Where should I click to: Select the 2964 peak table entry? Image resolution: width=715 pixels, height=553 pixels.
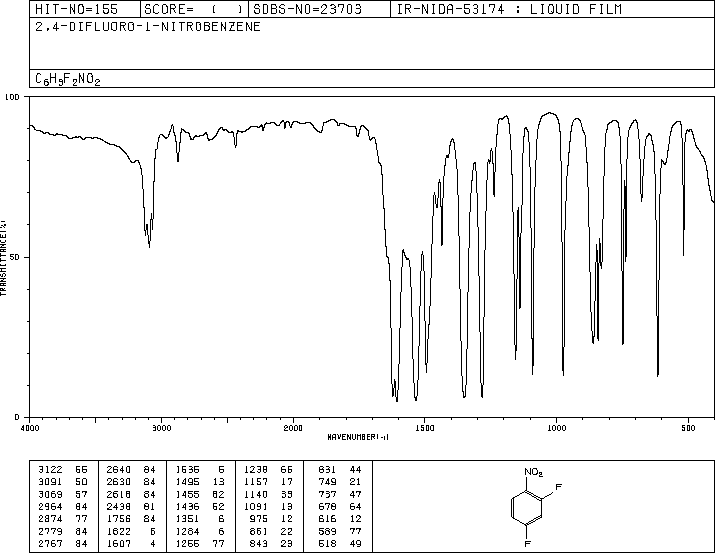(x=63, y=506)
